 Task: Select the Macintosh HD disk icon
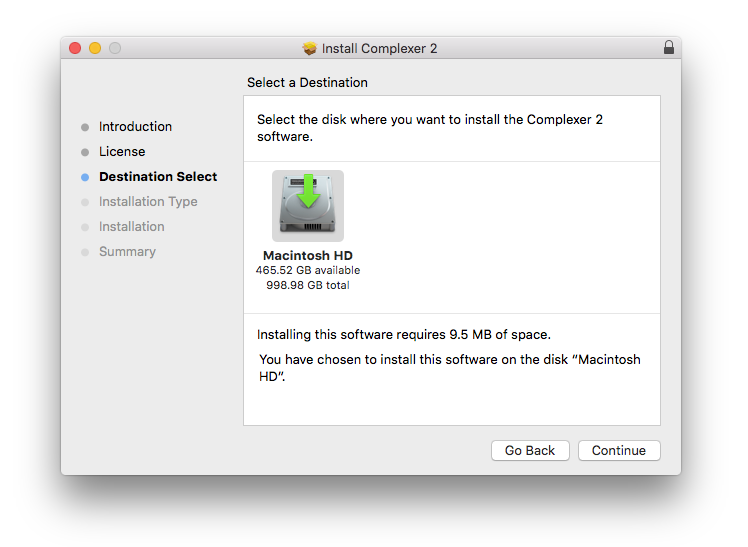point(308,206)
